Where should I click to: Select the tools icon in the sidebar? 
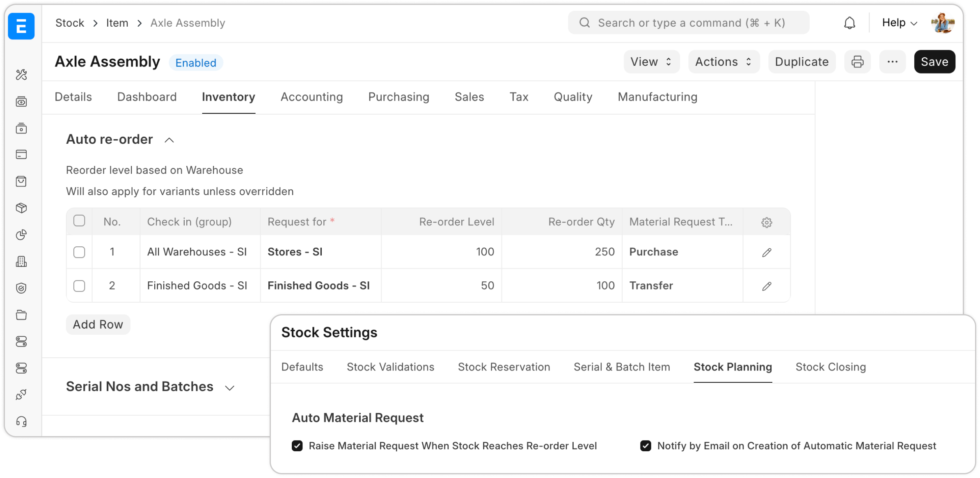click(21, 75)
